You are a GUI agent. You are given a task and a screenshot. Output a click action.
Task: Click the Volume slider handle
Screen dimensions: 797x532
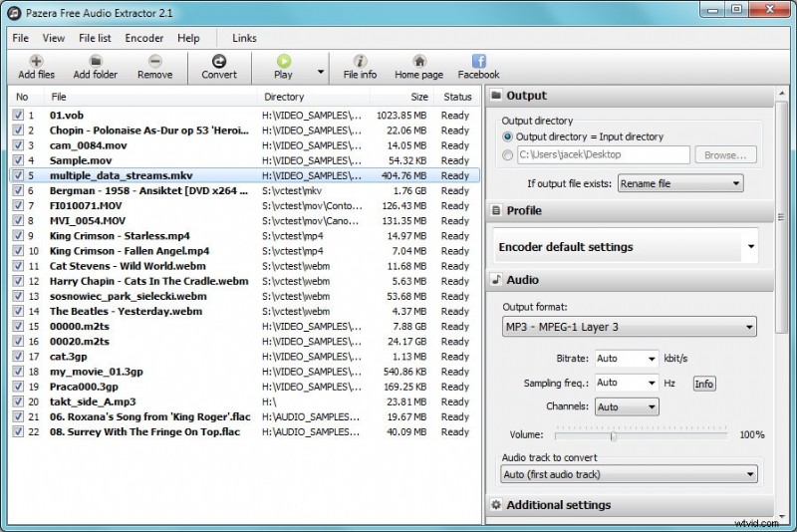coord(614,435)
